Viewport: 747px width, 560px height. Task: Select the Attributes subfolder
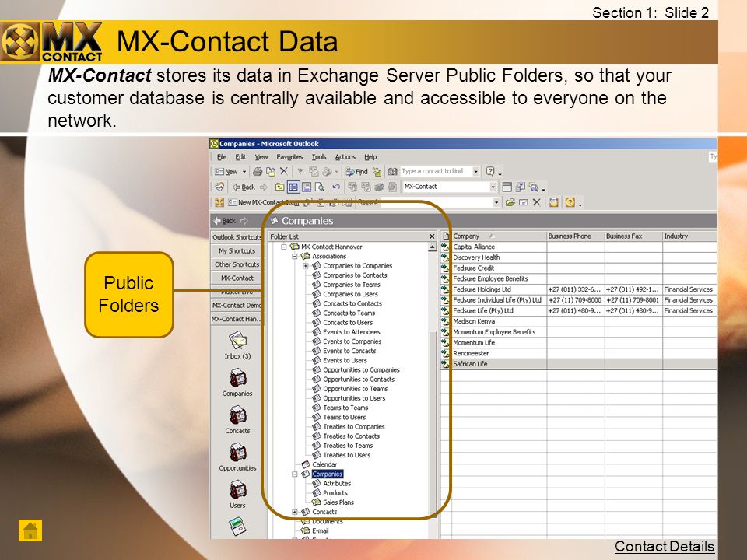337,483
